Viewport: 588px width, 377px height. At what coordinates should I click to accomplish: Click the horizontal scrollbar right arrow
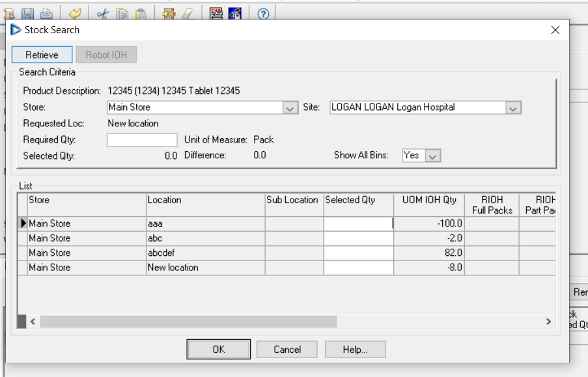[x=548, y=322]
